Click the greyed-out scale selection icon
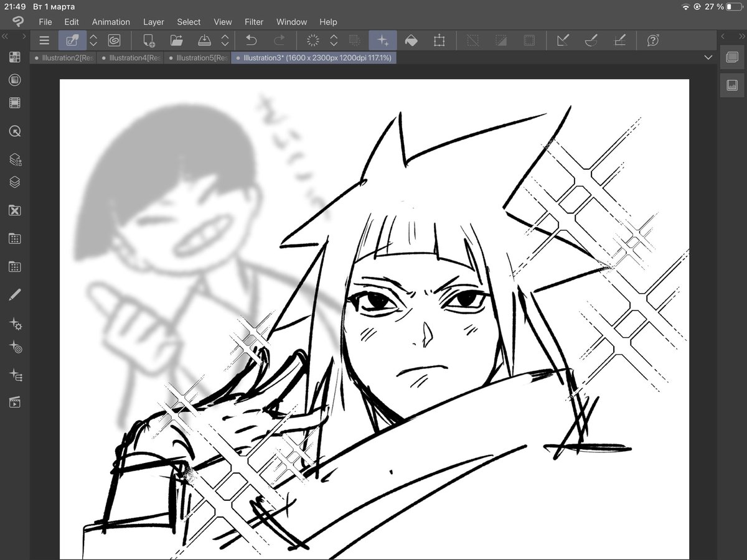Screen dimensions: 747x560 [355, 40]
